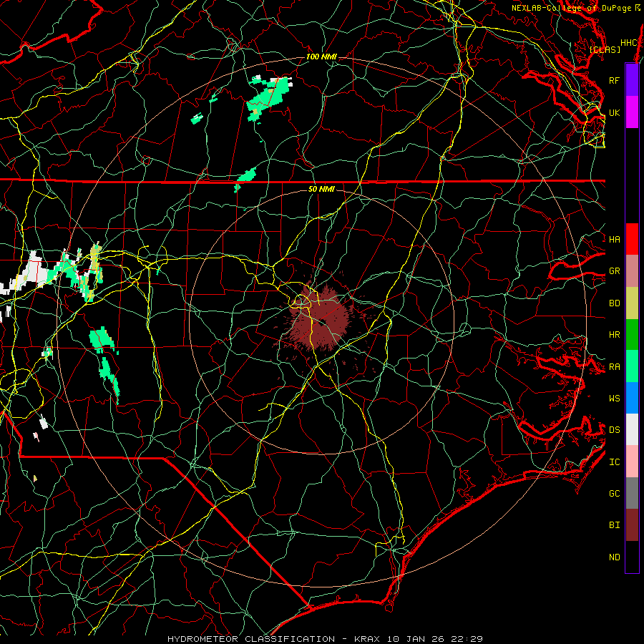
Task: Click the HYDROMETEOR CLASSIFICATION KRAX timestamp caption
Action: [x=325, y=639]
